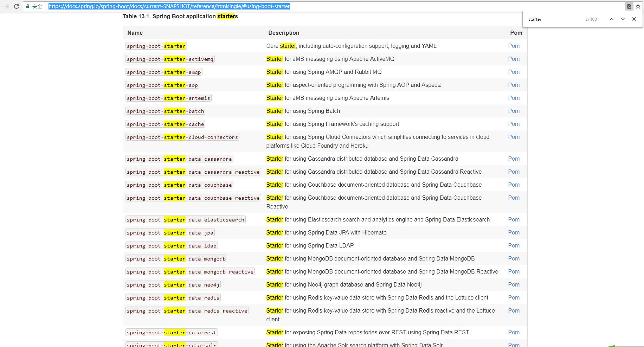Go to the previous find result
This screenshot has height=347, width=644.
pyautogui.click(x=612, y=19)
